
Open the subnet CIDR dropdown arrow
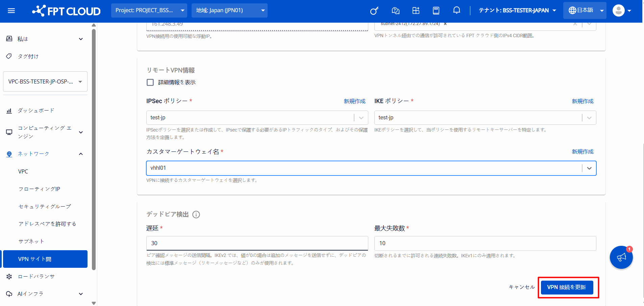[589, 24]
